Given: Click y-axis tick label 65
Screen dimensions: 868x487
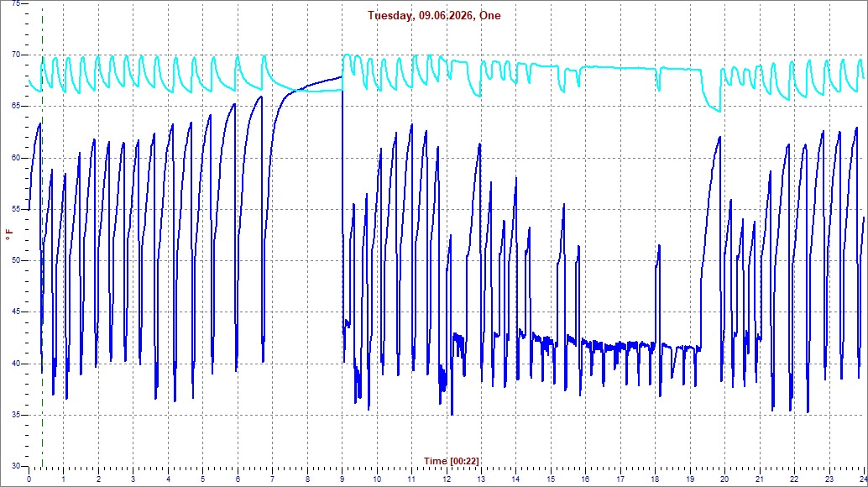Looking at the screenshot, I should 16,106.
